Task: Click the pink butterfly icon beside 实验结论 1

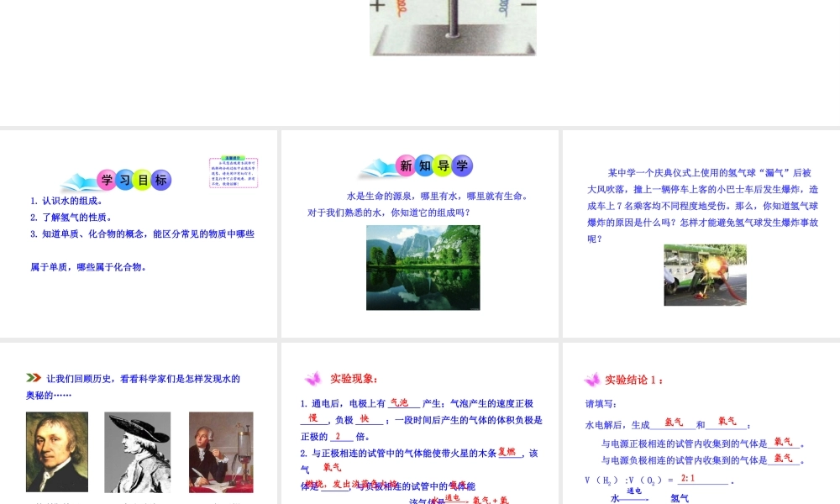Action: click(592, 380)
